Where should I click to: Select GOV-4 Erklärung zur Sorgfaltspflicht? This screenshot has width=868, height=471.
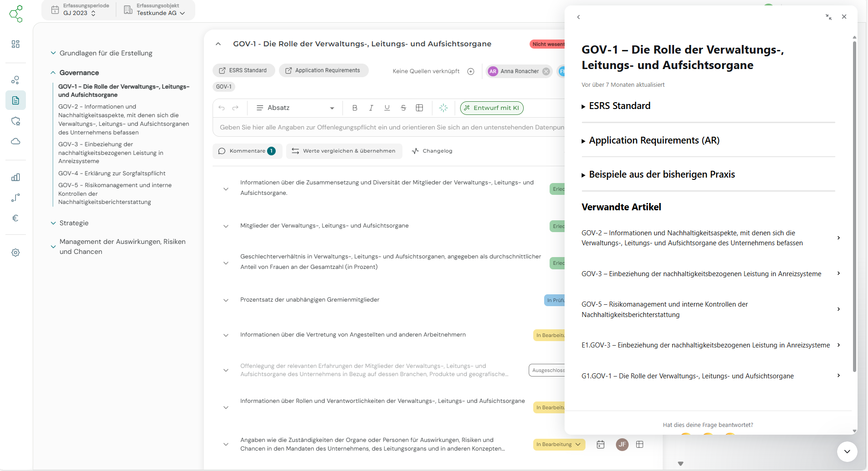(x=112, y=174)
